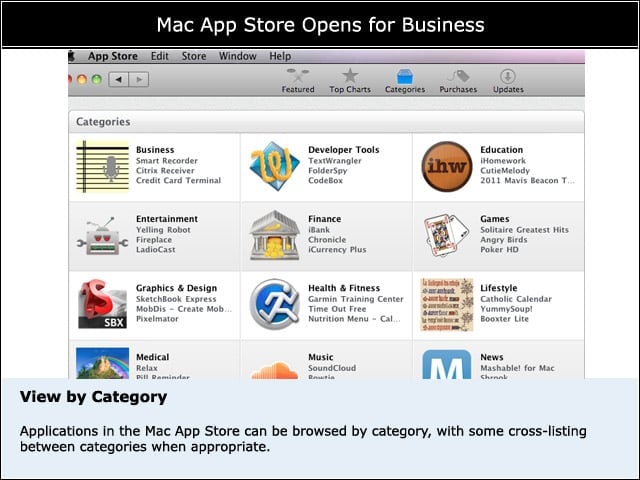Open the Music category heading
This screenshot has height=480, width=640.
[x=321, y=357]
